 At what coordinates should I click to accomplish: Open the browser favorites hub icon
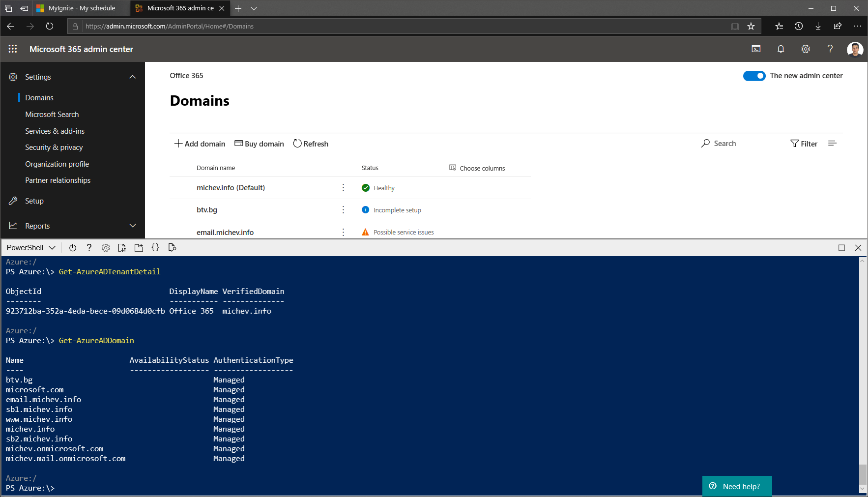pyautogui.click(x=779, y=26)
